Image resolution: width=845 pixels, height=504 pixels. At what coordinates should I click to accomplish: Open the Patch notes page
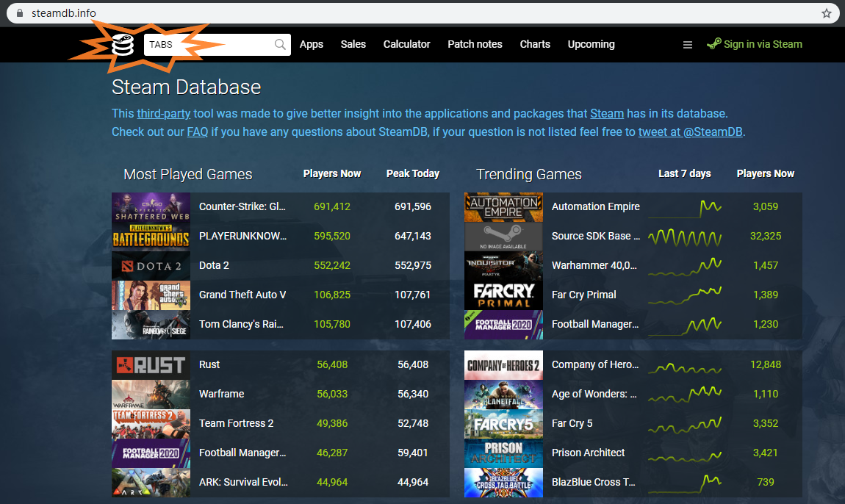[x=475, y=44]
